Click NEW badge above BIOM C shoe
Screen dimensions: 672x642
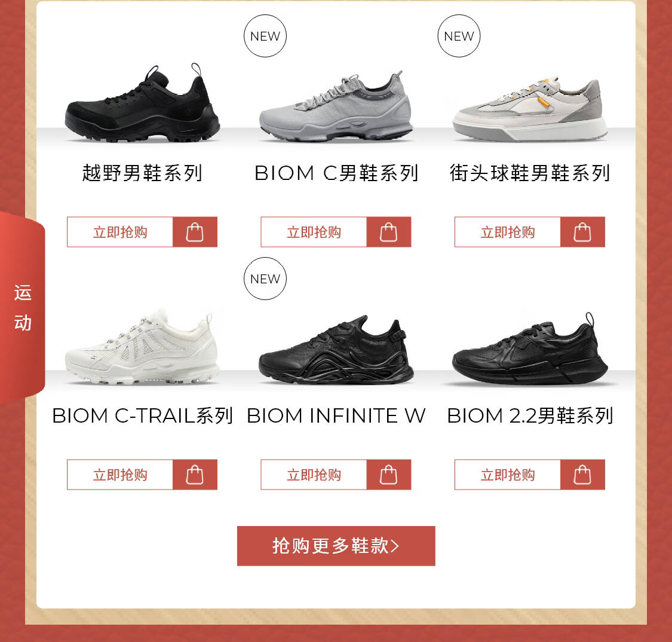pos(265,36)
